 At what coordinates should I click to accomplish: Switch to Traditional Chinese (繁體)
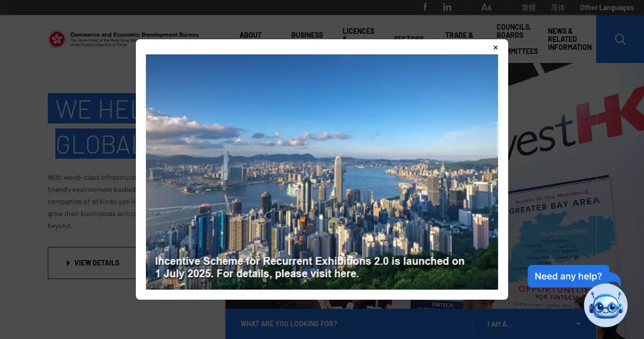(x=529, y=8)
